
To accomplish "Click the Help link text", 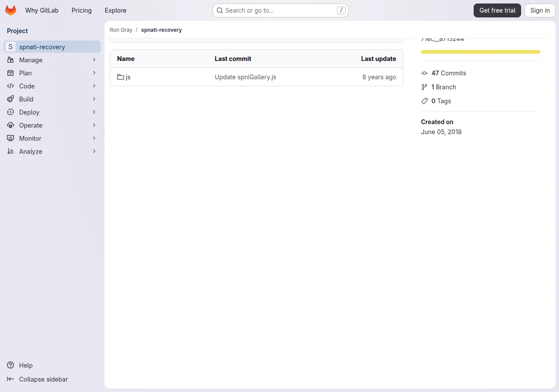I will coord(26,365).
